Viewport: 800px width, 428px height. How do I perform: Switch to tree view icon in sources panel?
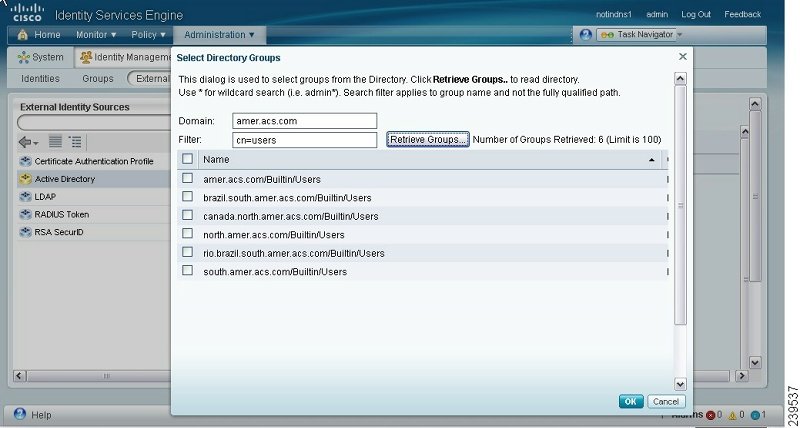[x=75, y=142]
